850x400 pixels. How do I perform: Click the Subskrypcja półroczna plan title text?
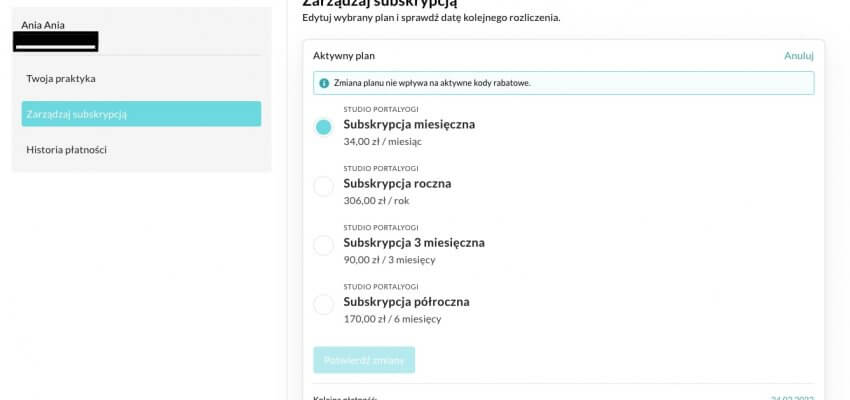[x=406, y=302]
